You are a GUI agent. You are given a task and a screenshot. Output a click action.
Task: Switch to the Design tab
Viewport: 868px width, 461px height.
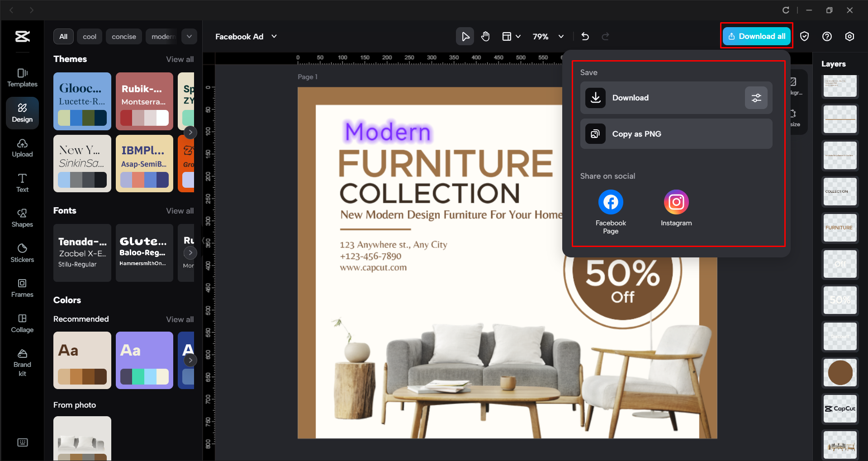tap(22, 113)
